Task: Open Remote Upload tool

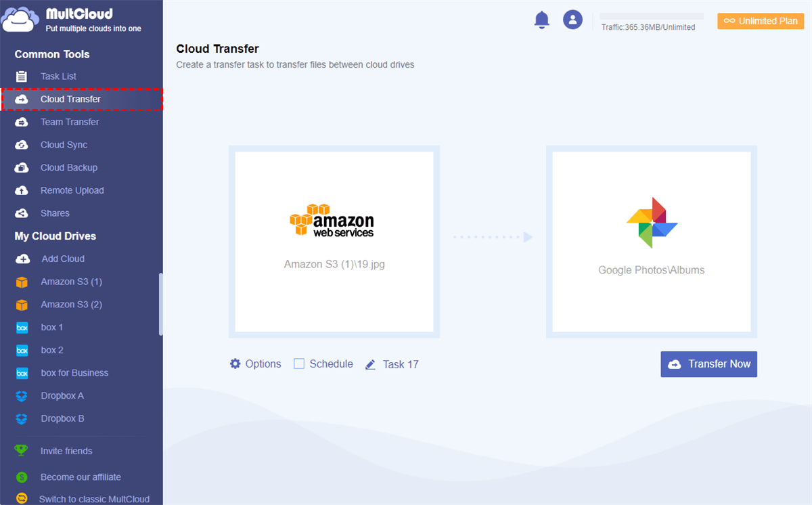Action: click(72, 190)
